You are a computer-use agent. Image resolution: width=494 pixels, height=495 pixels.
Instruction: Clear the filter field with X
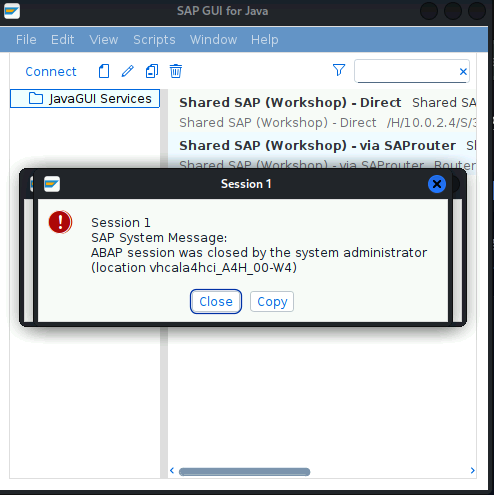point(463,71)
